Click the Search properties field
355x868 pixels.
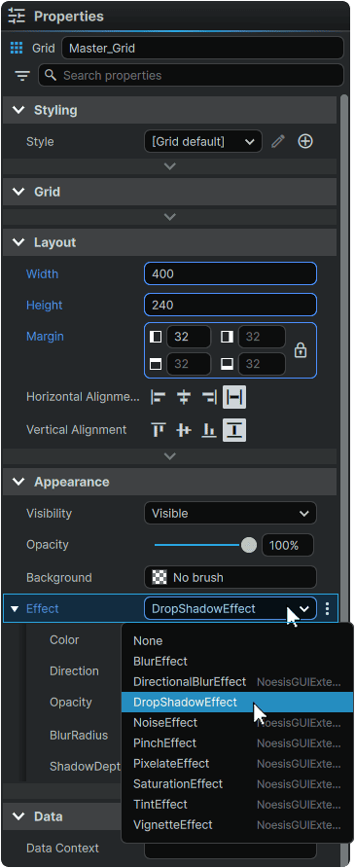point(191,75)
